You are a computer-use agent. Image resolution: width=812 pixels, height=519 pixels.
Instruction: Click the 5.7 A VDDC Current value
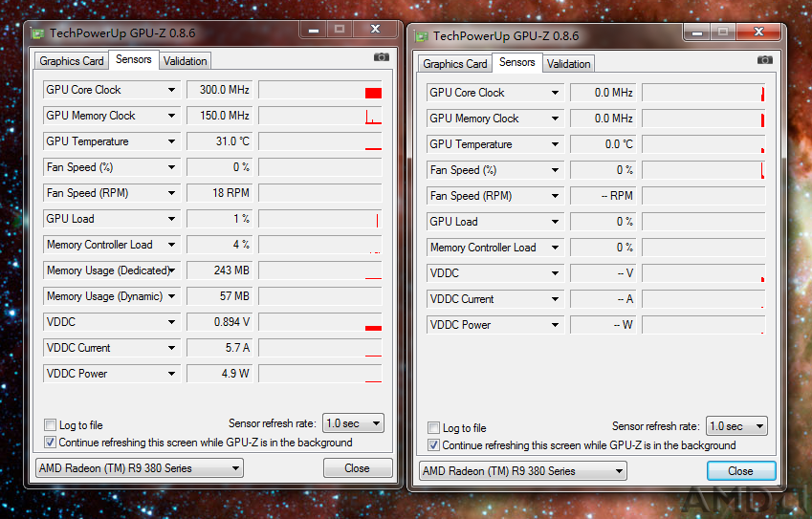tap(220, 348)
